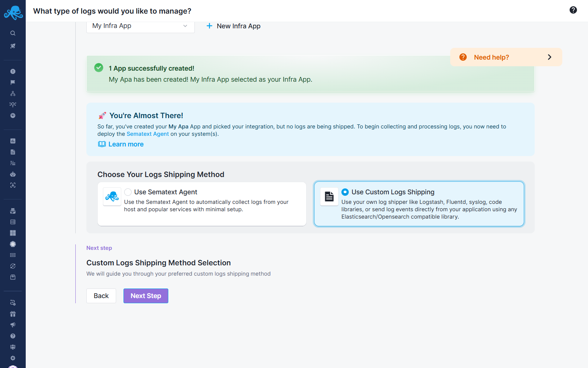
Task: Click the Learn more link
Action: point(126,144)
